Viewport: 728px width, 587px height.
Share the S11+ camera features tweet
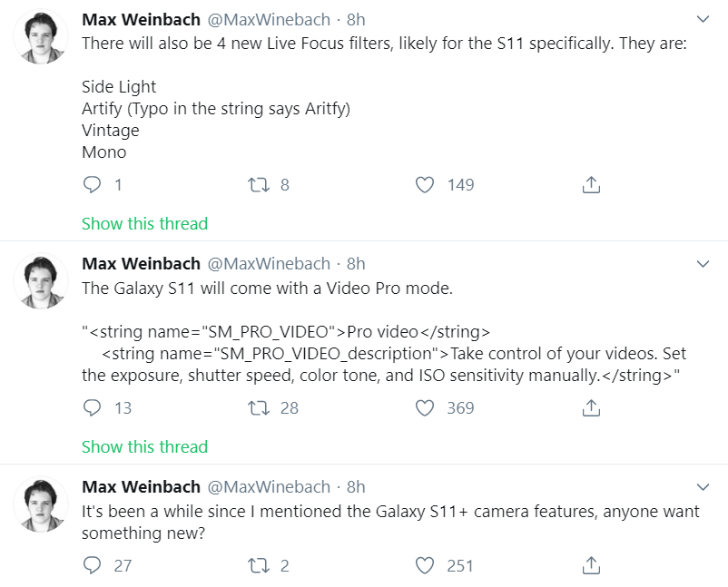pos(591,565)
